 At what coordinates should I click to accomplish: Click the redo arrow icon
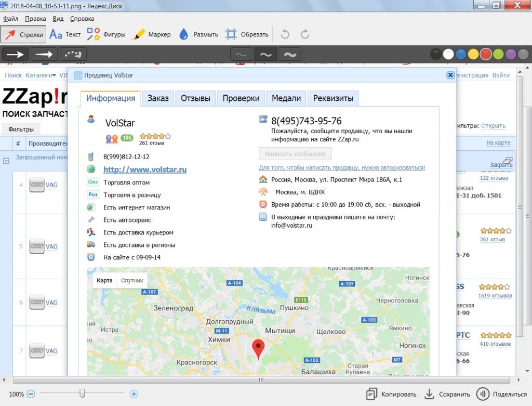point(305,34)
